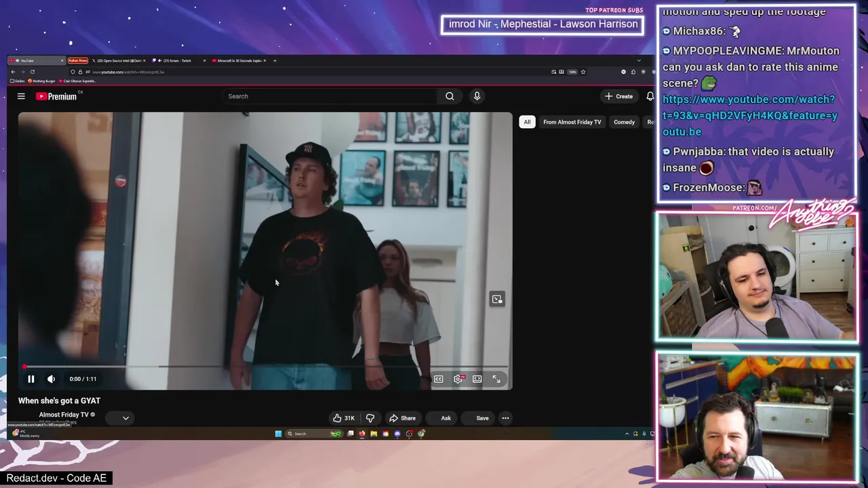Focus the YouTube search field

click(330, 96)
